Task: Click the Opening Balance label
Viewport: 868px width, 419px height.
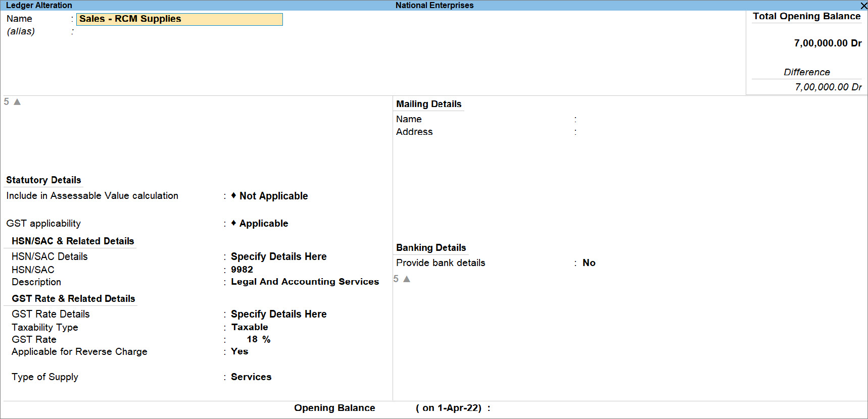Action: (x=334, y=408)
